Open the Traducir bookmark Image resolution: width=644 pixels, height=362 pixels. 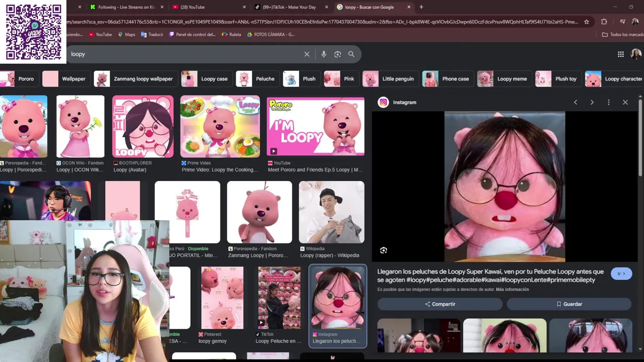tap(152, 34)
